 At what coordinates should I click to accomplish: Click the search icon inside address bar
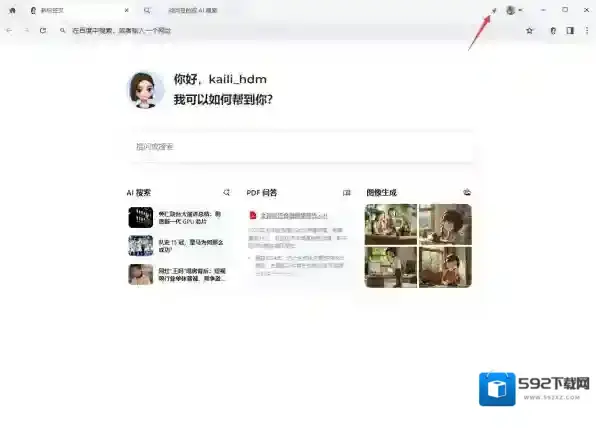click(63, 30)
